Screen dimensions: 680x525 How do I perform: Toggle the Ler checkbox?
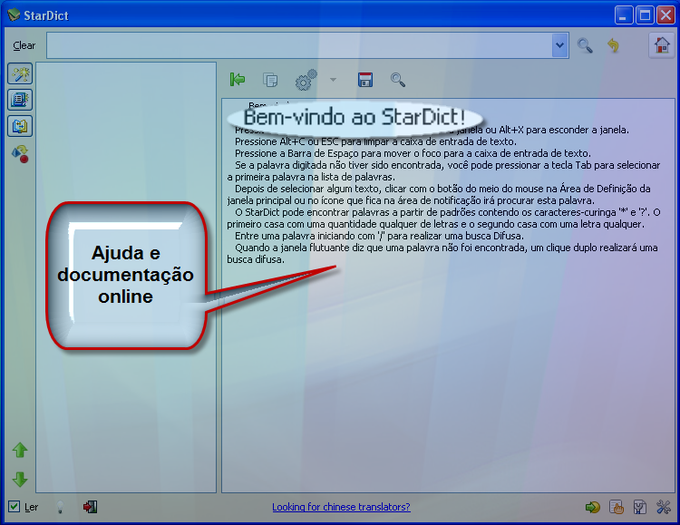(14, 506)
